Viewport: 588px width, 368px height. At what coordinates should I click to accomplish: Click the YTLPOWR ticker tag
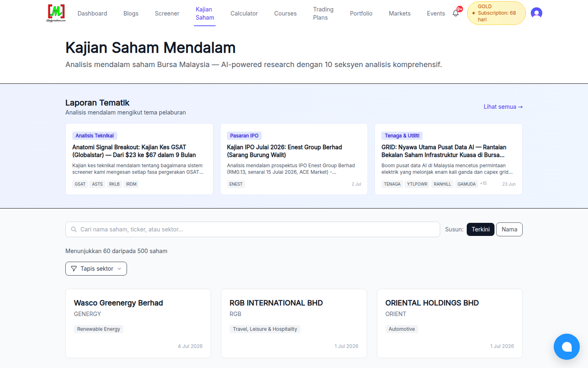(417, 184)
